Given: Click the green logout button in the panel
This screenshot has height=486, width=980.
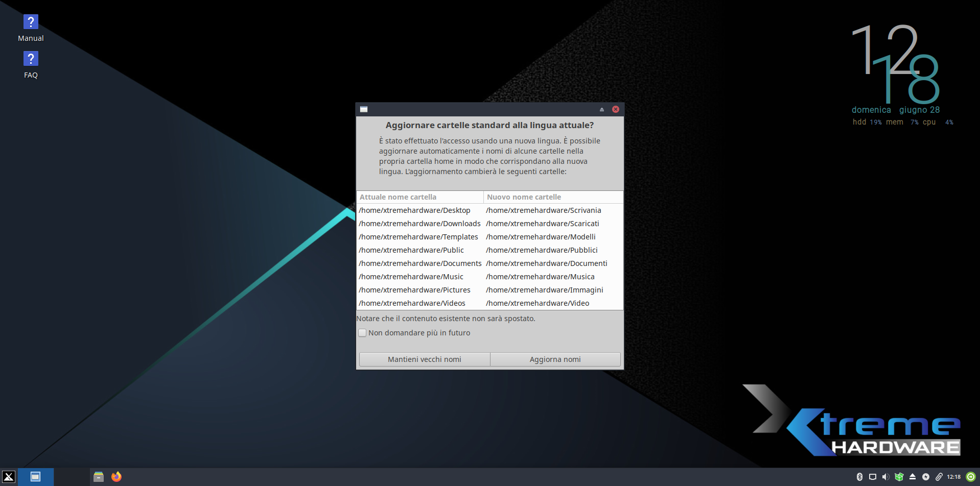Looking at the screenshot, I should [971, 477].
